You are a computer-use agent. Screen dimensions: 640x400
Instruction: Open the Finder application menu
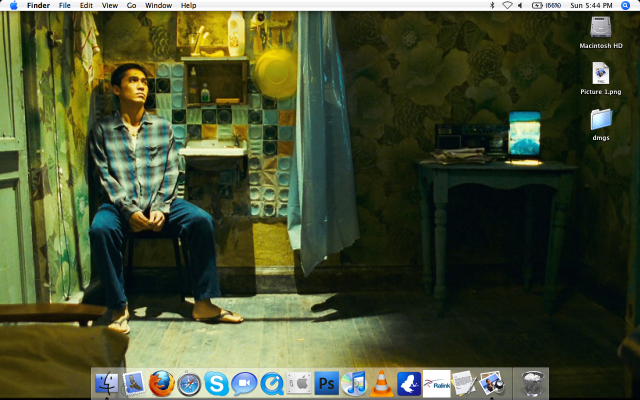(38, 5)
